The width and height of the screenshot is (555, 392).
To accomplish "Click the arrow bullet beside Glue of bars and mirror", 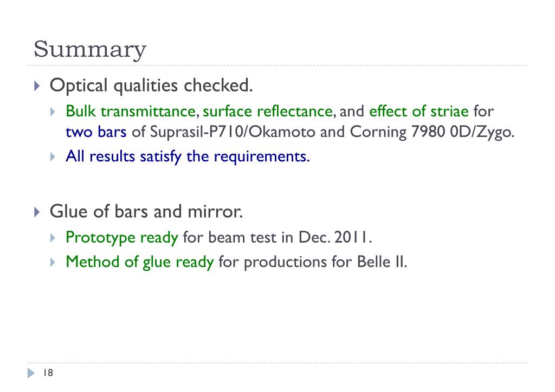I will point(37,212).
